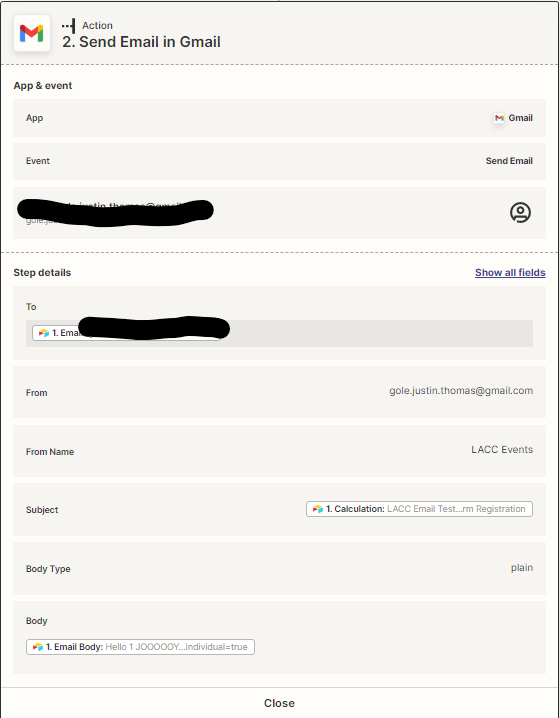Select the Email Body mapped value pill

140,647
